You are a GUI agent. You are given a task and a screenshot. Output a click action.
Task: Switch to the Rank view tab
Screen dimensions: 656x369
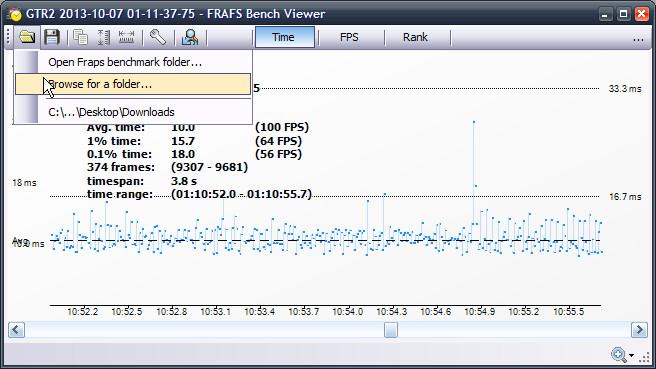(415, 37)
